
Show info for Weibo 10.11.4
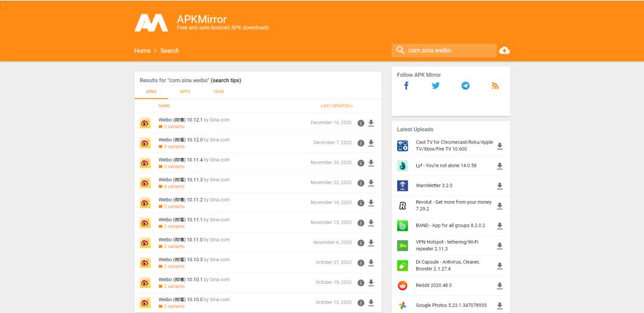pos(361,163)
